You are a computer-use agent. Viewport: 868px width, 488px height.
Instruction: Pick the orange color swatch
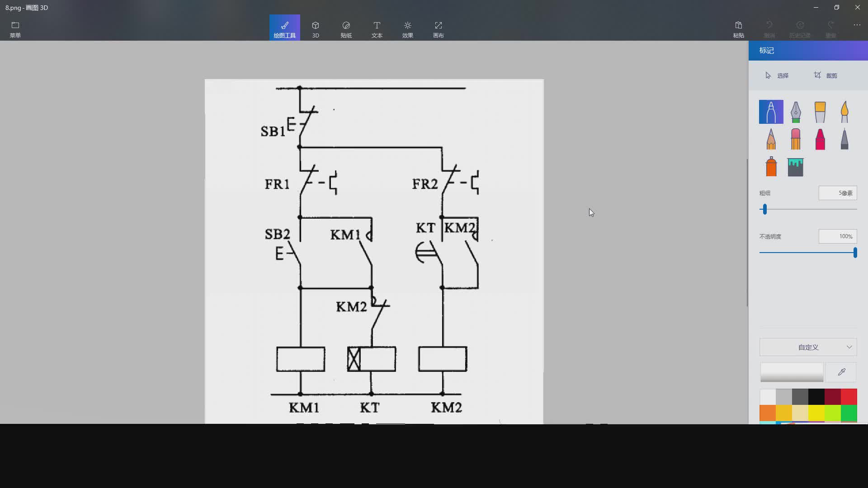(x=768, y=413)
